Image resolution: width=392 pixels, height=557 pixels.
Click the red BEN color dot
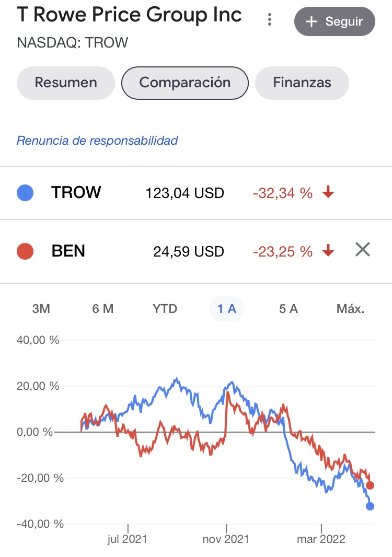click(x=25, y=251)
